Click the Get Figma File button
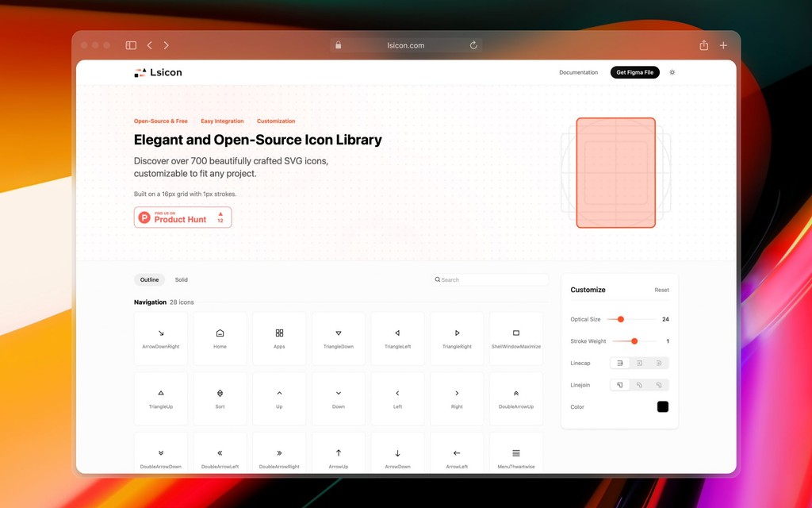812x508 pixels. tap(634, 72)
